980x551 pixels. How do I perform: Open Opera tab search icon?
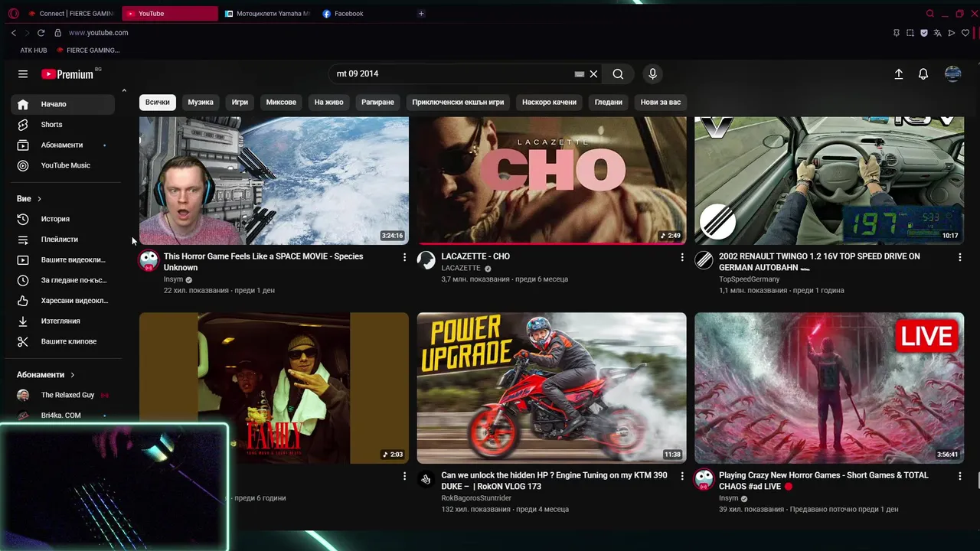click(x=930, y=14)
